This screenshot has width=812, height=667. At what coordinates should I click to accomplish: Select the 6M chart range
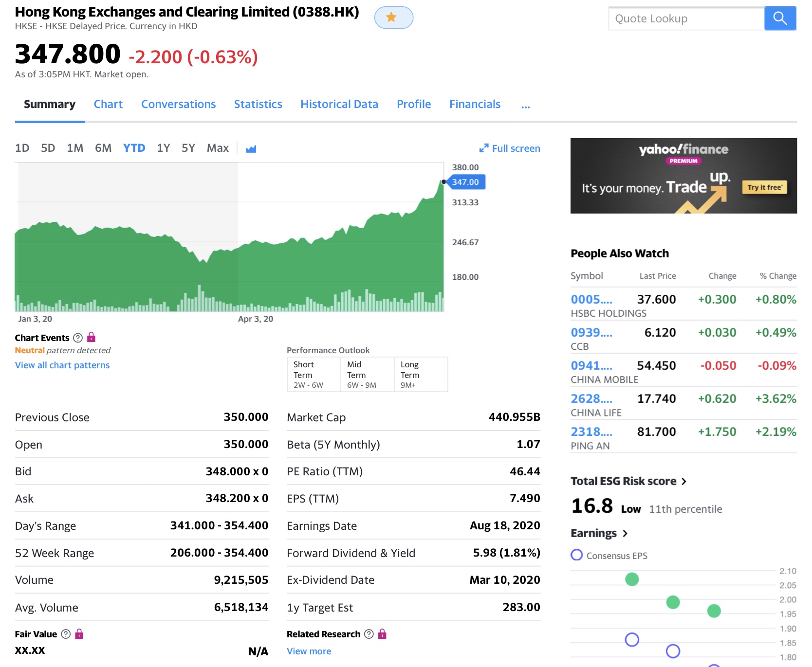pyautogui.click(x=103, y=148)
